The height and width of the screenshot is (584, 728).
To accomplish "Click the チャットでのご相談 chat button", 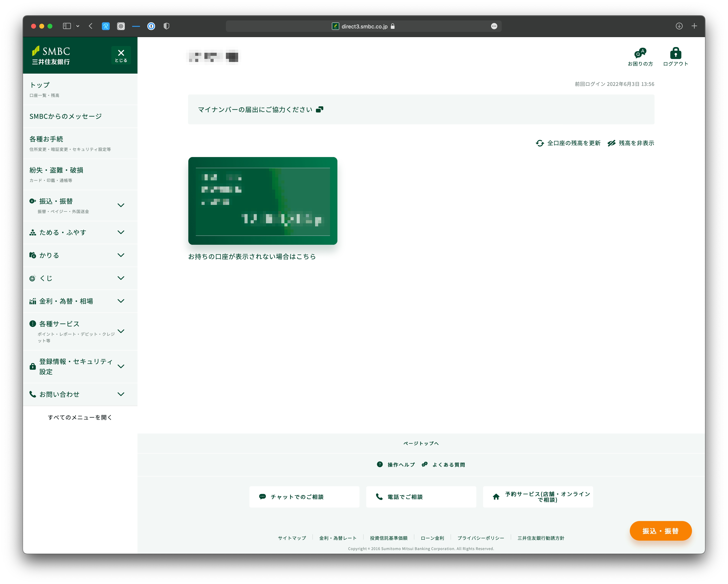I will (x=304, y=497).
